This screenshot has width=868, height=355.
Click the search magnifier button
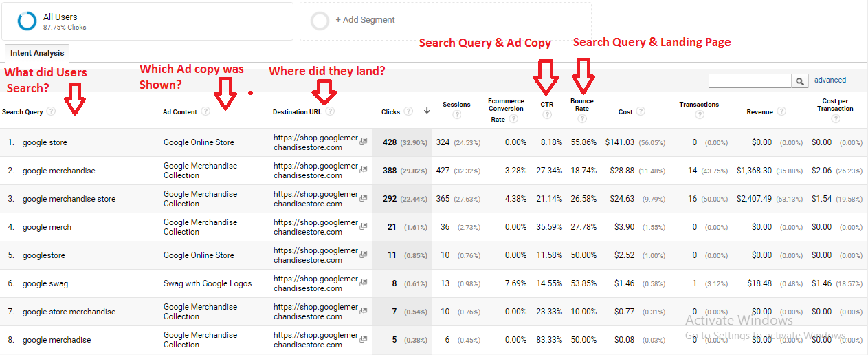(800, 81)
